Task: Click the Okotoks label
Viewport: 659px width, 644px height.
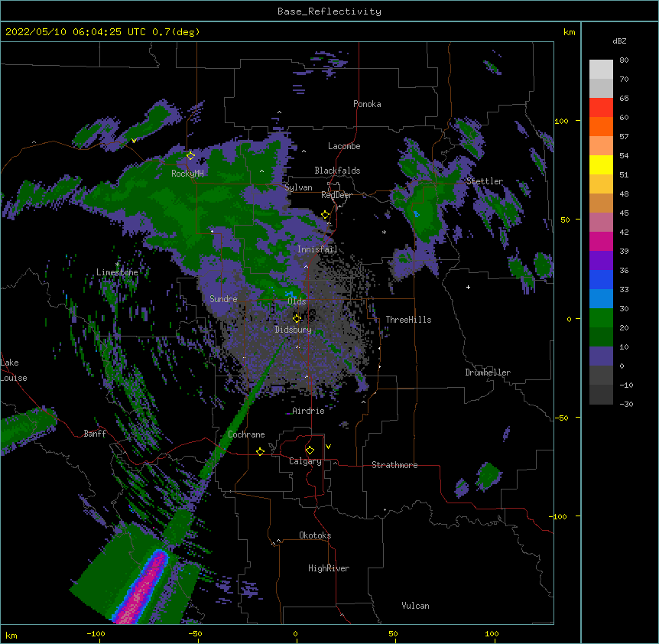Action: point(315,535)
